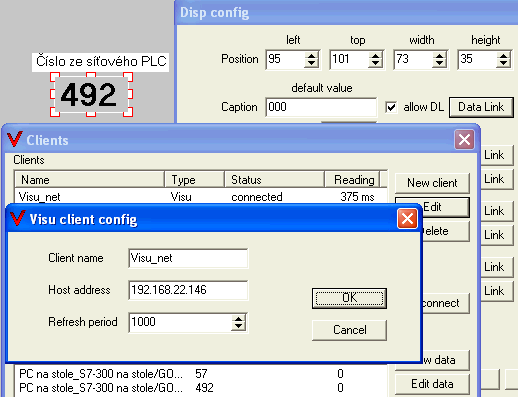518x397 pixels.
Task: Click the '375 ms' reading cell
Action: pyautogui.click(x=357, y=197)
